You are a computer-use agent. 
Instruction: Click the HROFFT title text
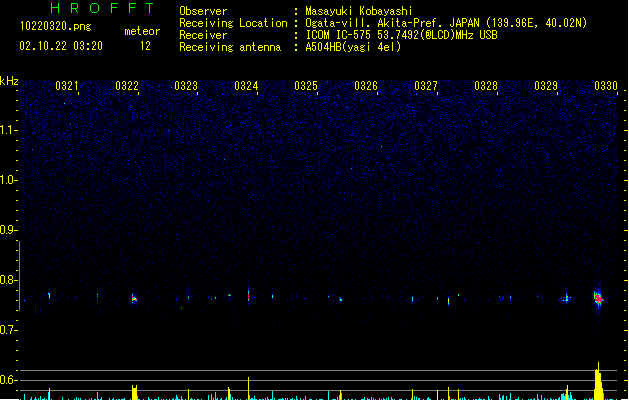(102, 8)
